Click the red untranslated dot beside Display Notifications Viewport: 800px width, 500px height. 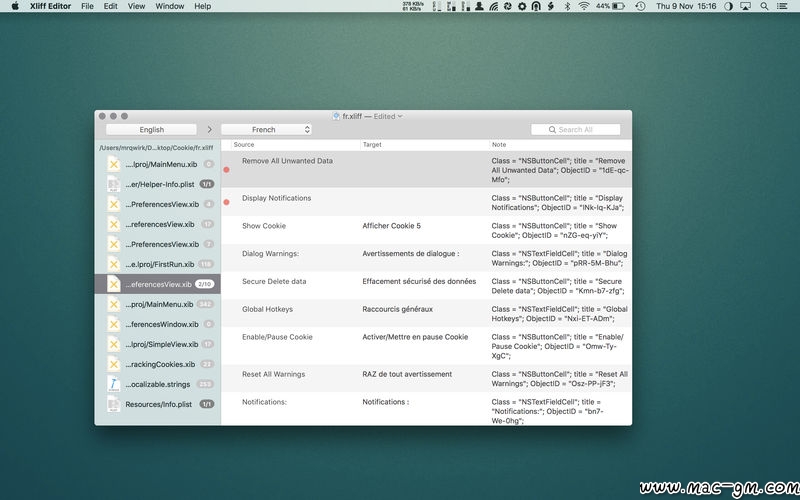point(227,203)
